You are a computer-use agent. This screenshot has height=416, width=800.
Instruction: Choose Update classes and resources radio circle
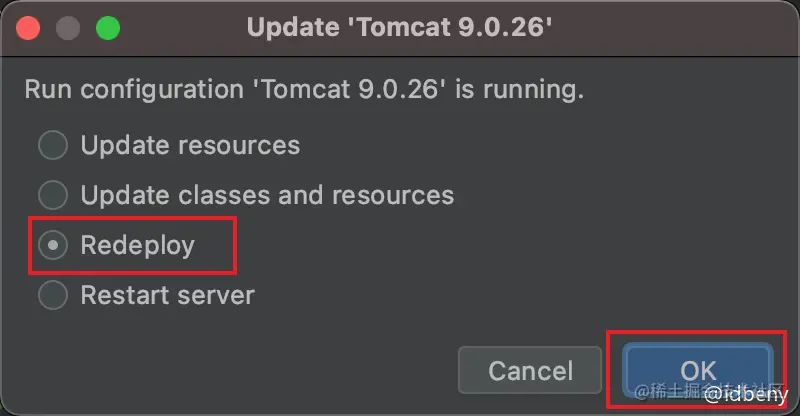point(53,195)
